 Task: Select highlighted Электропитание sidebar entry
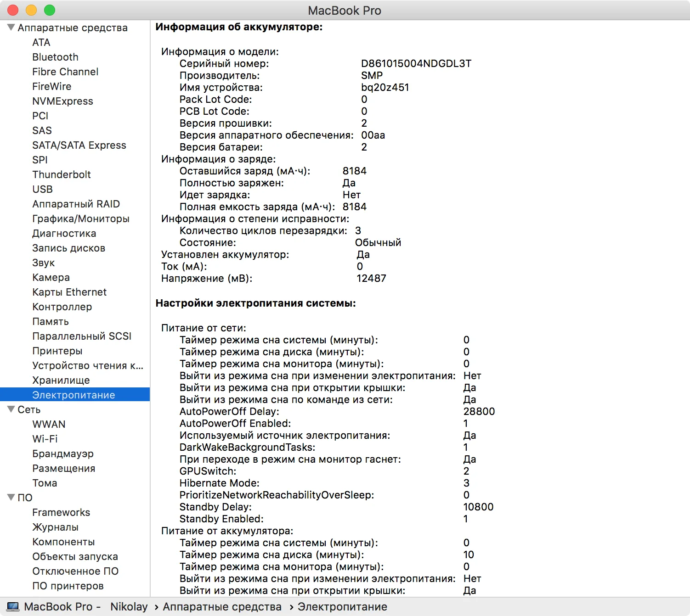pos(75,395)
